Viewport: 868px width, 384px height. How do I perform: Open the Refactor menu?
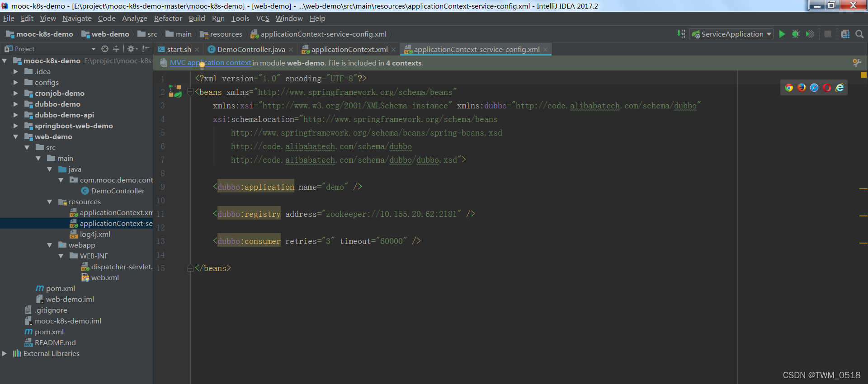pos(168,19)
